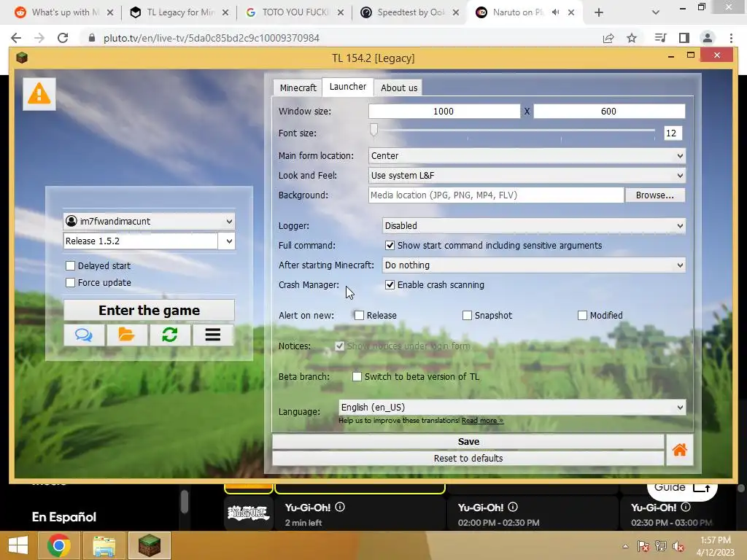Open the About us tab
The height and width of the screenshot is (560, 747).
click(x=399, y=87)
